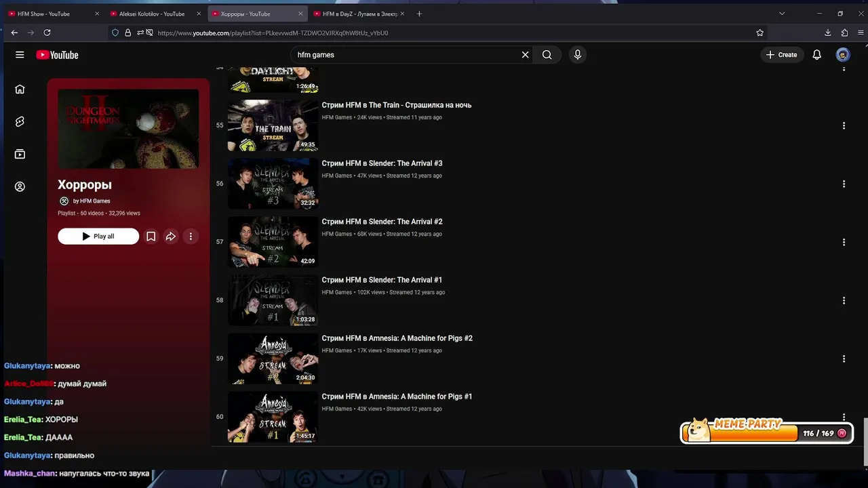Click Slender: The Arrival #2 thumbnail

[x=273, y=242]
